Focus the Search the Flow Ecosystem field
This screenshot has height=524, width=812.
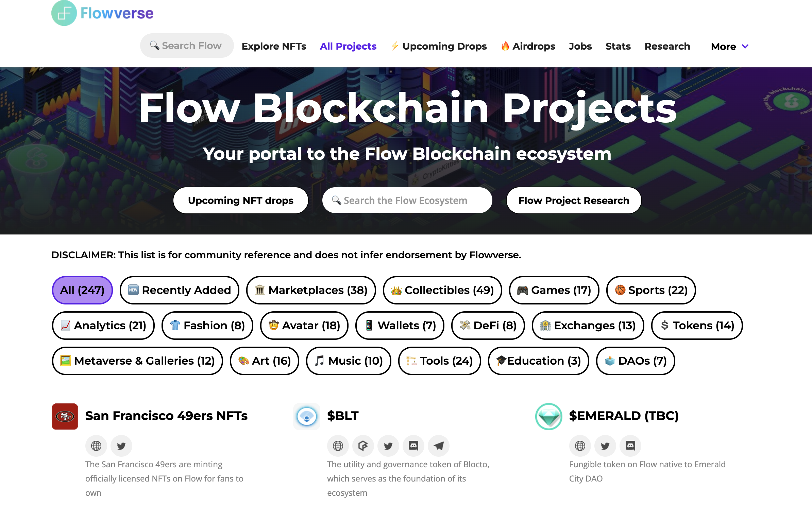(407, 200)
